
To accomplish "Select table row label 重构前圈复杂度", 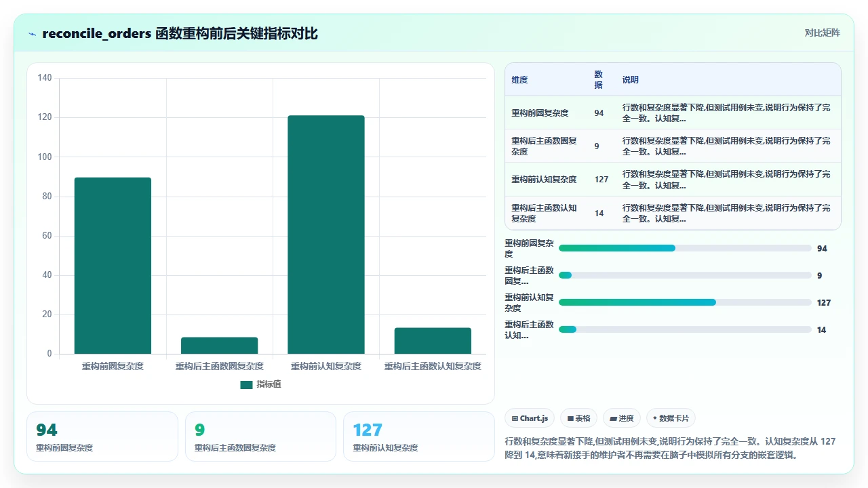I will tap(540, 113).
